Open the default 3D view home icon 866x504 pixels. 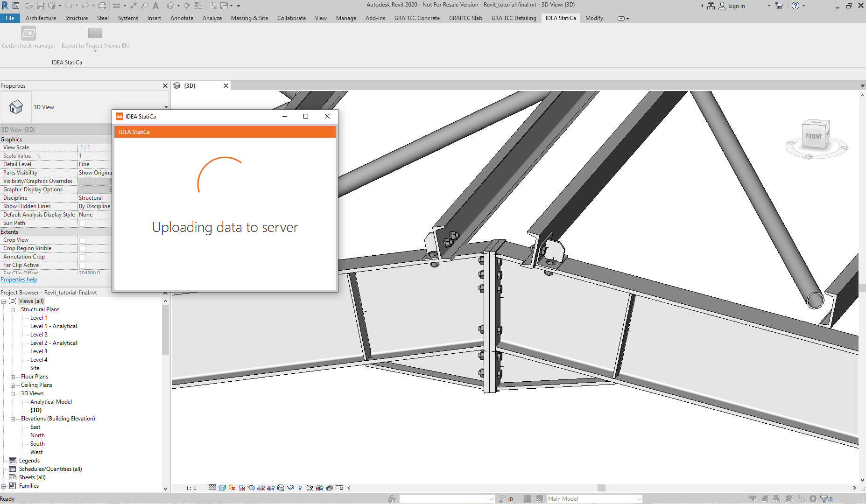point(171,6)
